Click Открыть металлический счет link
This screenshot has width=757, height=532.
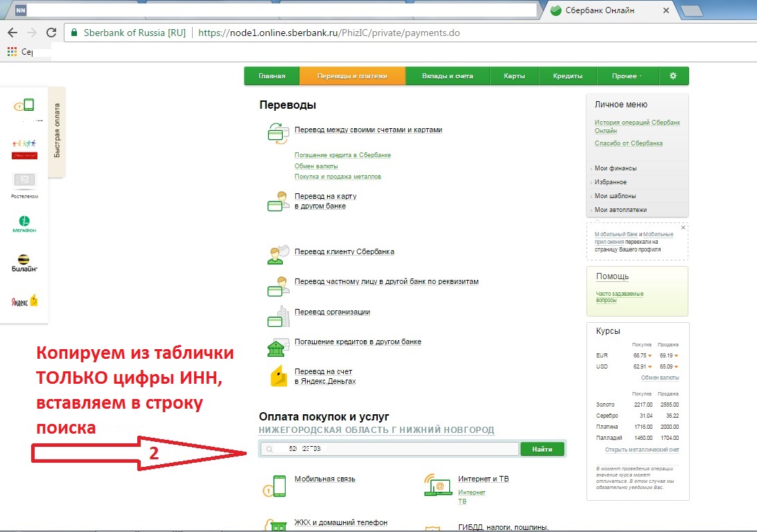642,450
